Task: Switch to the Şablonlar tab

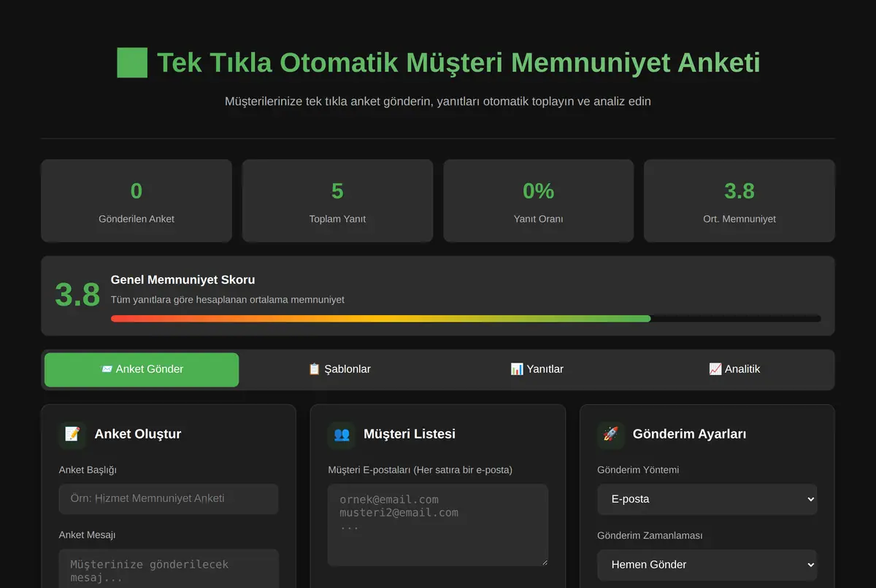Action: point(339,369)
